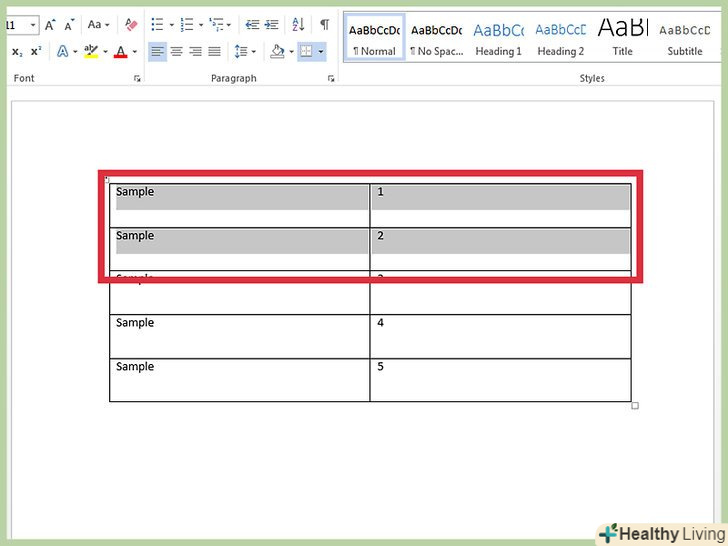Expand the line spacing options

click(244, 51)
